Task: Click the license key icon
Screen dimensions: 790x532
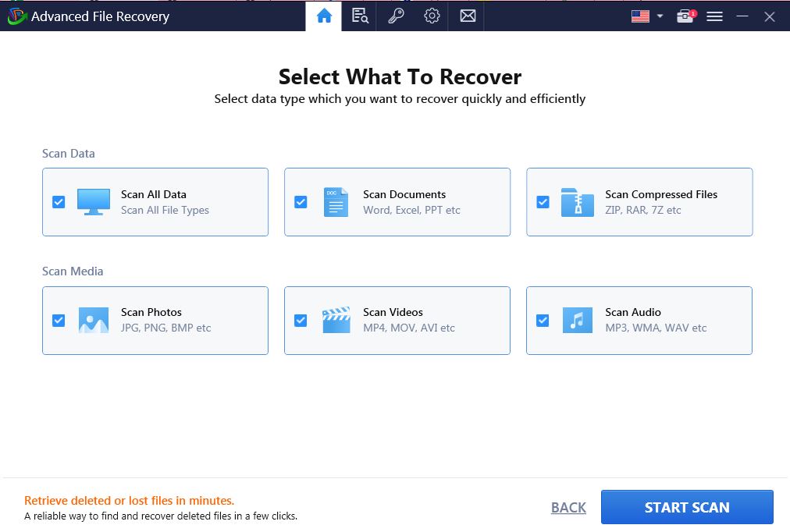Action: (x=396, y=16)
